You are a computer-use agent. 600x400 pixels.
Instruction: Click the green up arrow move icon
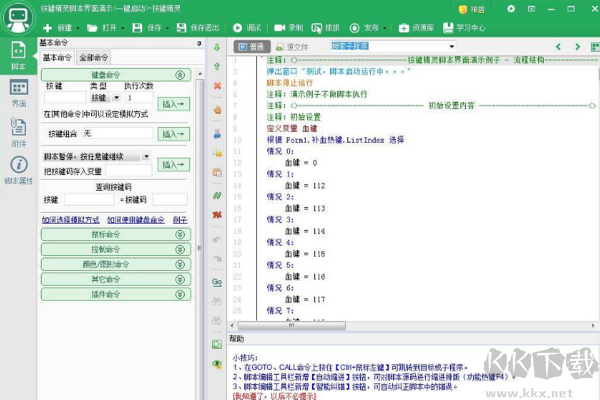217,65
